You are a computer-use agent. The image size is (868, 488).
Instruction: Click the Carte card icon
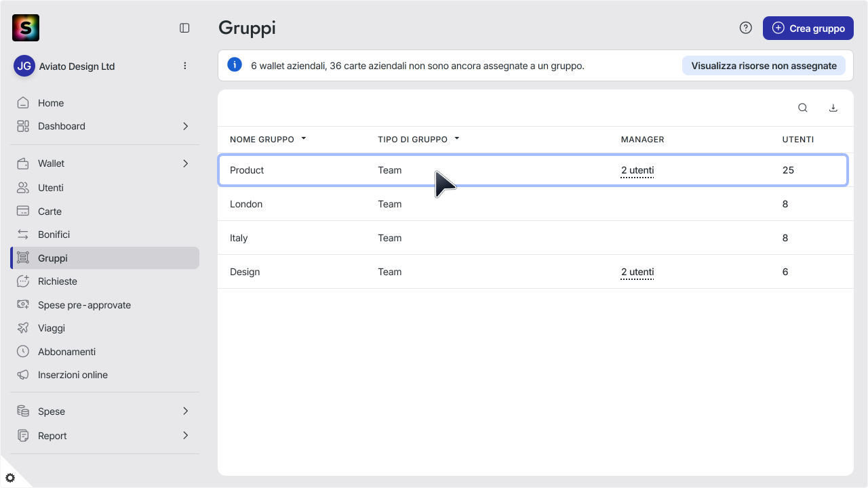[23, 211]
